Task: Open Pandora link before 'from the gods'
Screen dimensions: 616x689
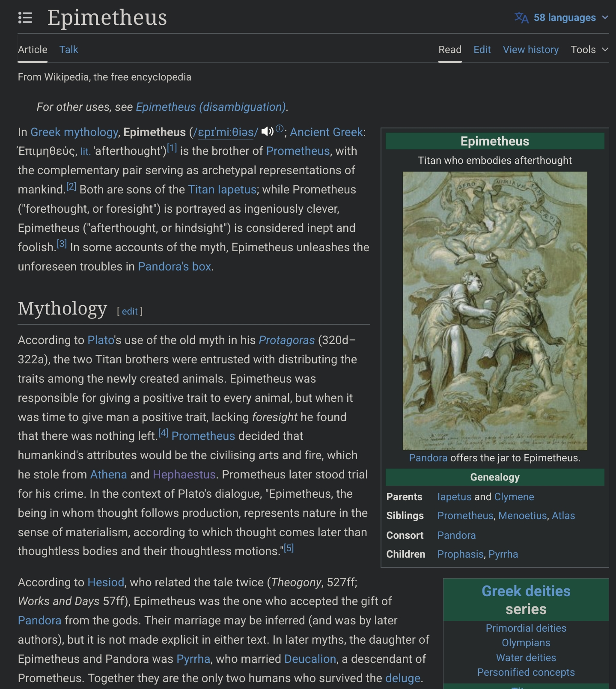Action: coord(40,621)
